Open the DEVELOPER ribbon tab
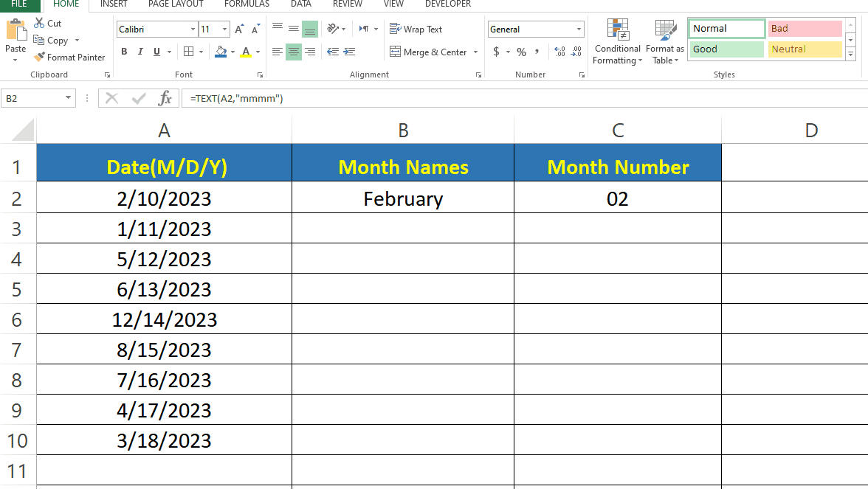This screenshot has height=489, width=868. (447, 4)
